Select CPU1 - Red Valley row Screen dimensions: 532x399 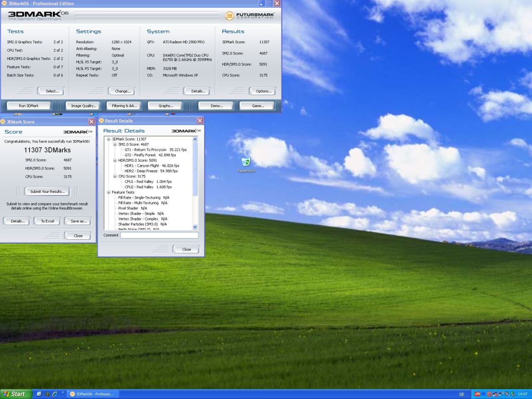[148, 182]
